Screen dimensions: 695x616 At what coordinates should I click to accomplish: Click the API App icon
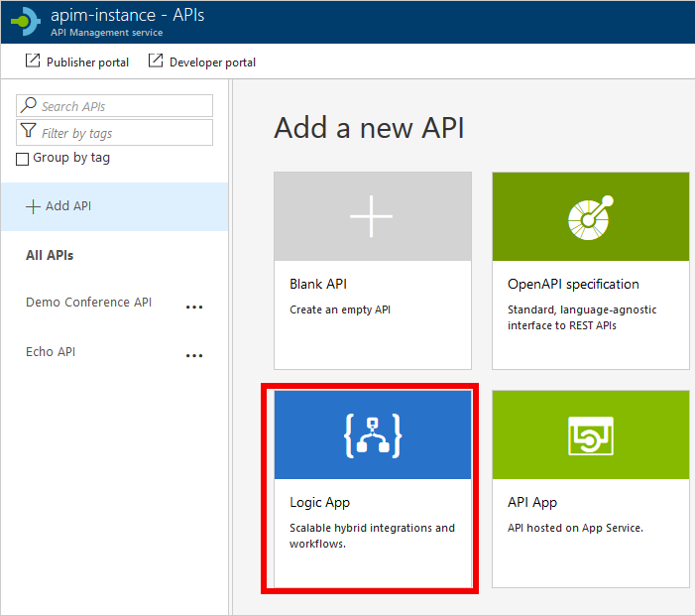click(x=591, y=435)
